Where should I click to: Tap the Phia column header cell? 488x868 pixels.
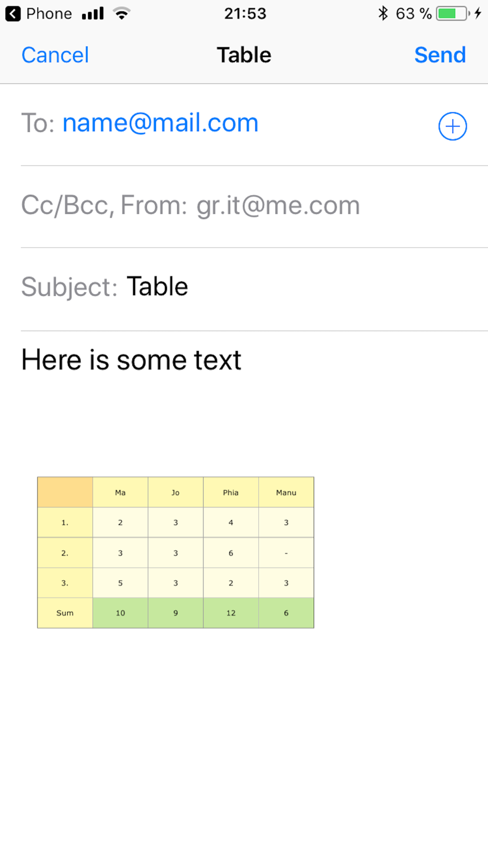tap(231, 493)
